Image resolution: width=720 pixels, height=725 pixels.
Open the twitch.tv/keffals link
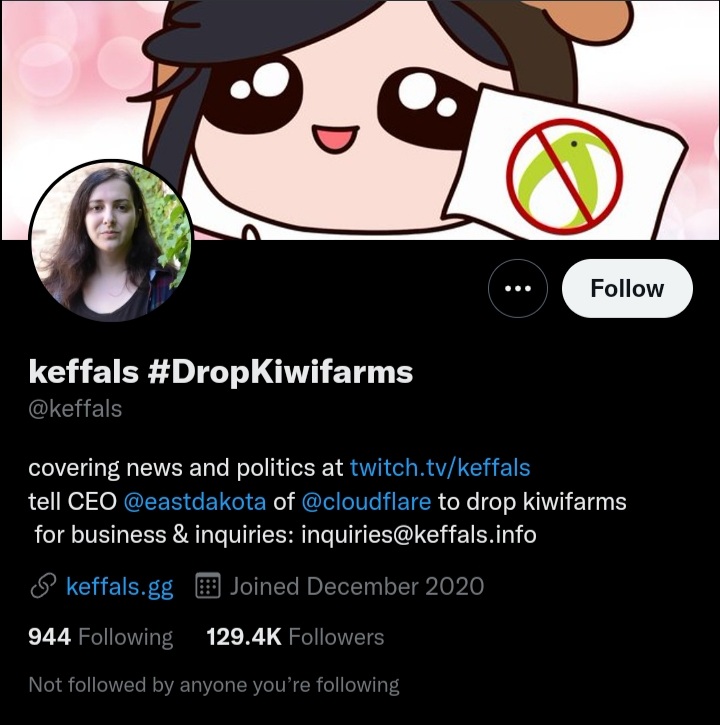[440, 468]
